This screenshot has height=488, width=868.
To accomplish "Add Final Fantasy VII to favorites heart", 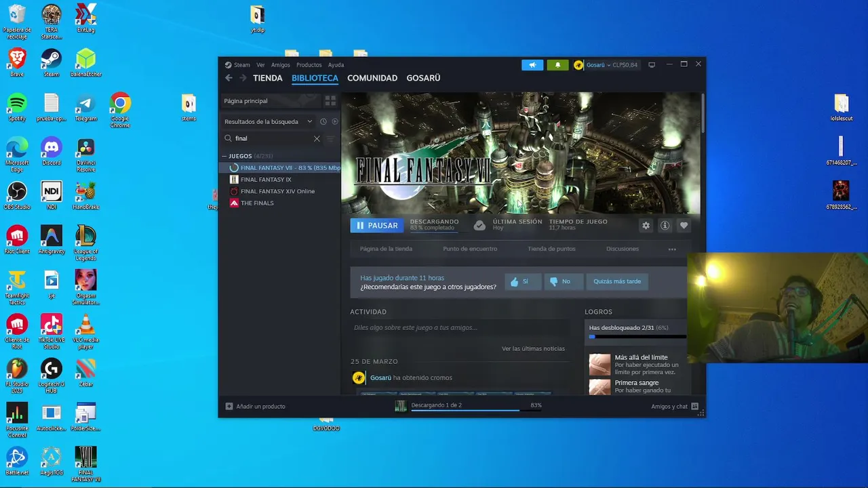I will (x=684, y=226).
